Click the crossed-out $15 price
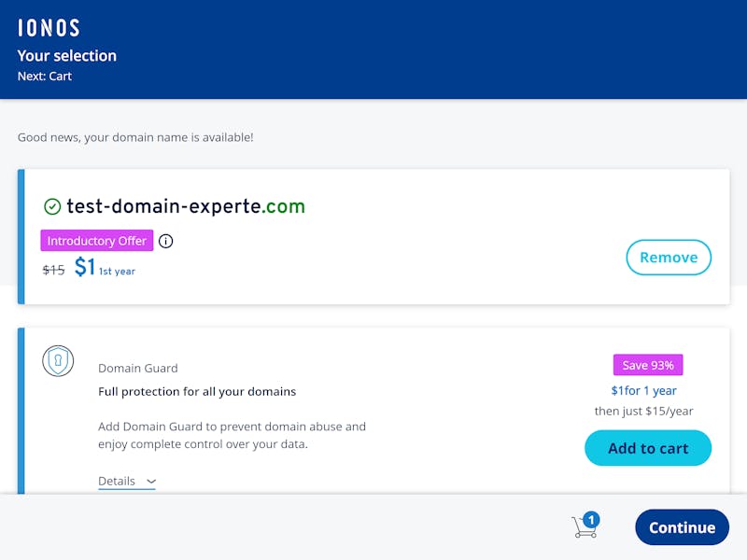Viewport: 747px width, 560px height. (53, 270)
